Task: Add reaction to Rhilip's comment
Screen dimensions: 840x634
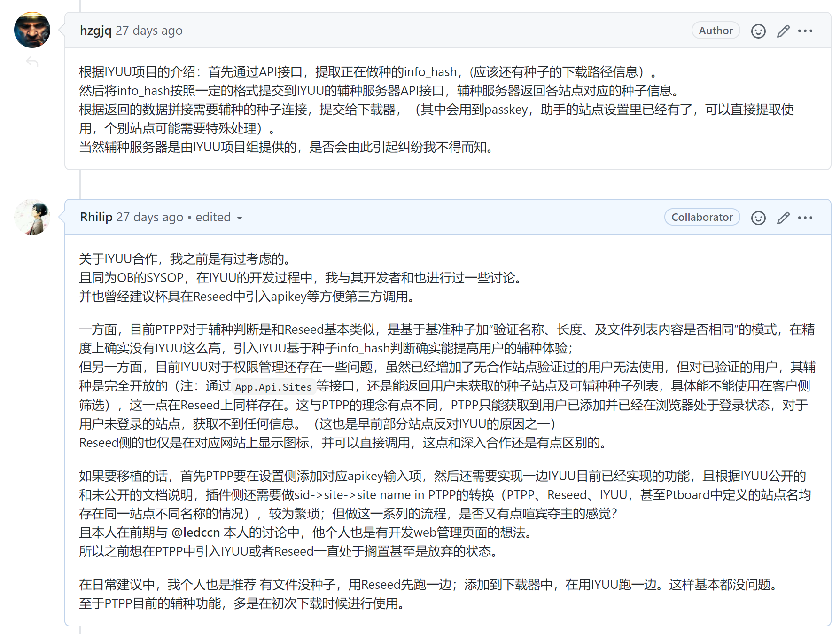Action: click(758, 218)
